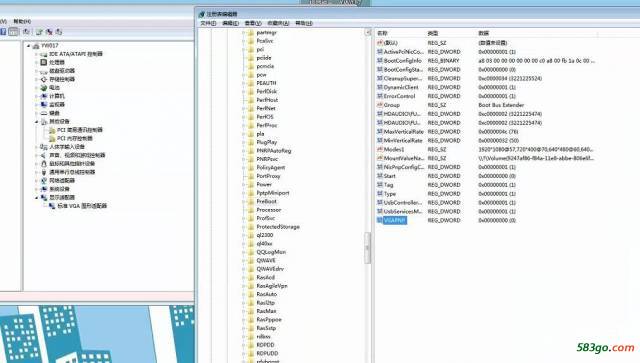
Task: Click the QWAVE folder icon
Action: (x=251, y=261)
